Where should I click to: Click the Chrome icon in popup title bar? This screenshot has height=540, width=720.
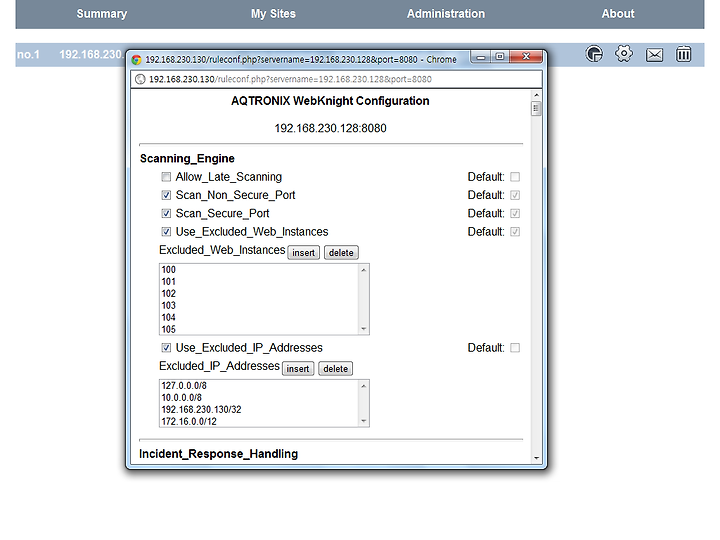click(136, 60)
